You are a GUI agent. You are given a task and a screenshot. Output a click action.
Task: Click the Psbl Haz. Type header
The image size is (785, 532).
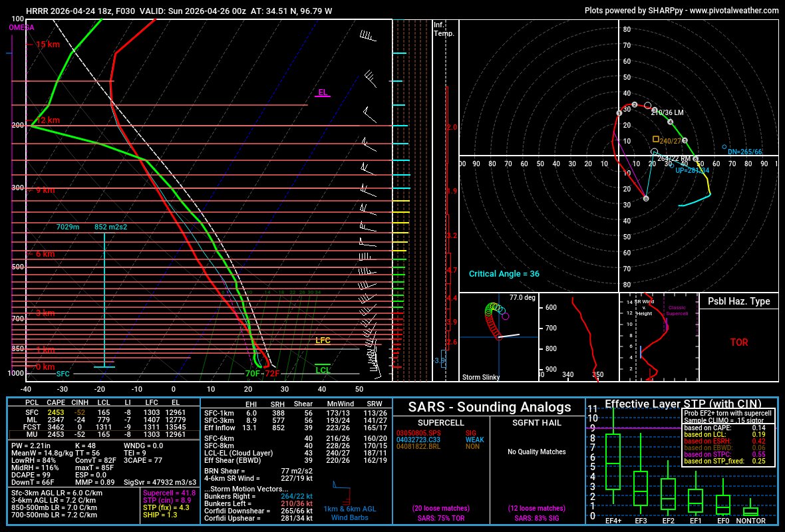click(738, 301)
